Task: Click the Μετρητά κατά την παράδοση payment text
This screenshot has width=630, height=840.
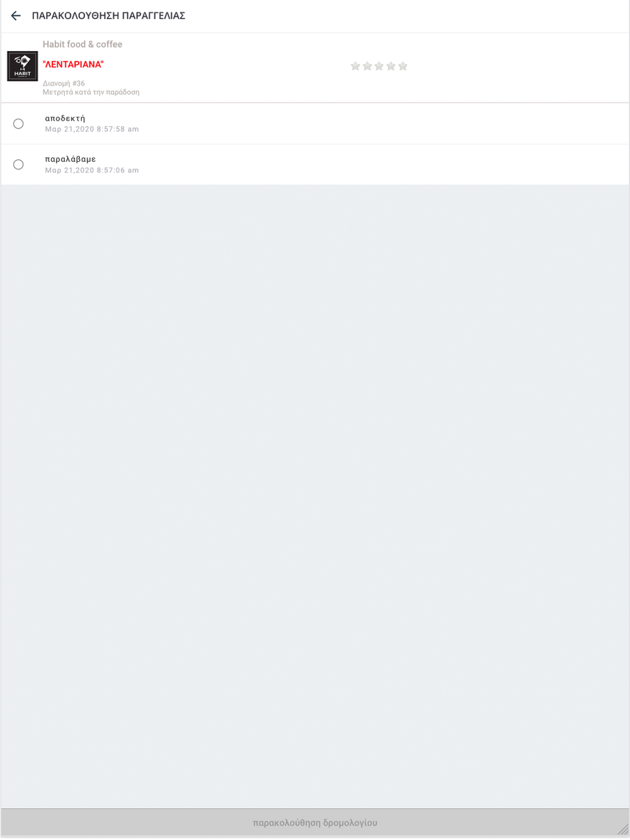Action: [x=91, y=92]
